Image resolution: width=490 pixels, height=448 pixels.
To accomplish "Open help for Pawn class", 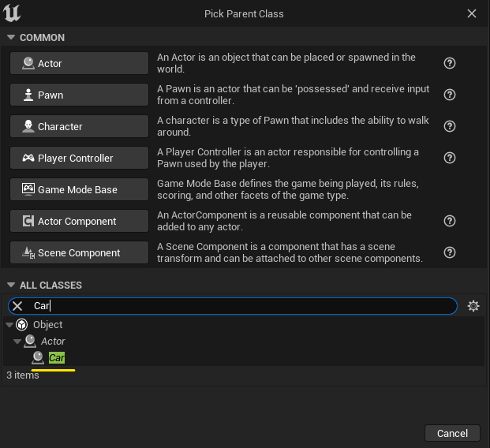I will pyautogui.click(x=450, y=95).
